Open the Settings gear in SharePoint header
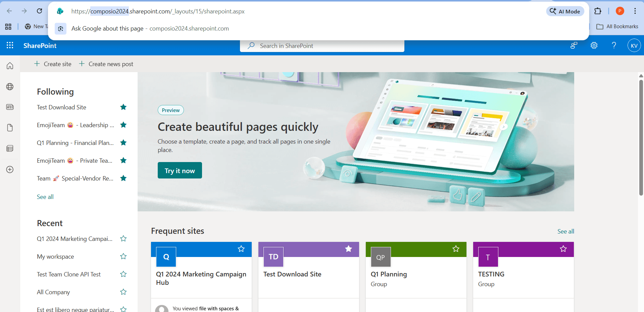 pyautogui.click(x=594, y=45)
